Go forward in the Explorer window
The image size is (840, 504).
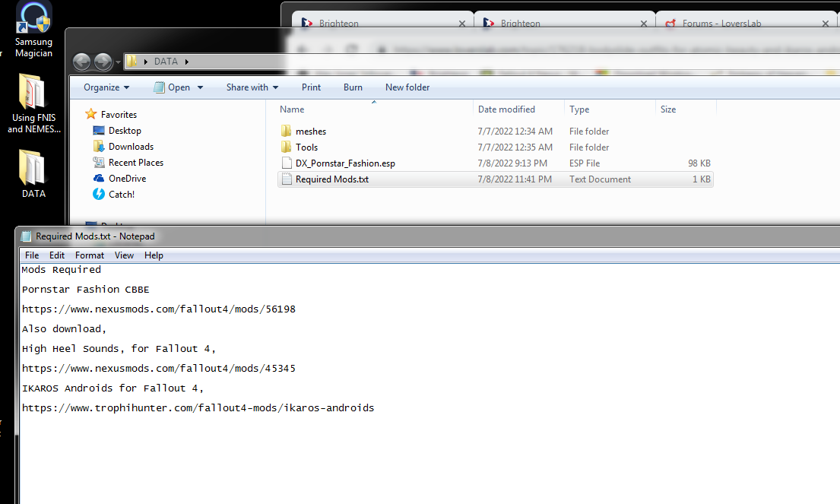103,62
